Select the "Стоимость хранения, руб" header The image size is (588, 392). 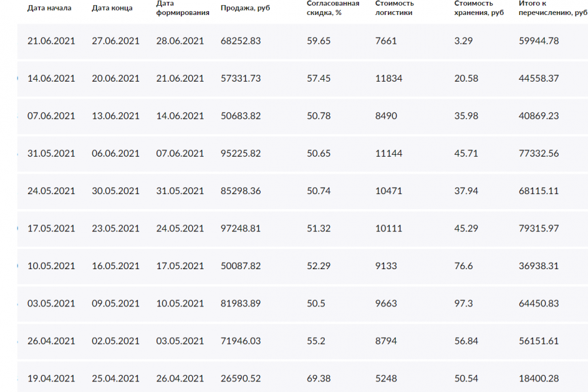coord(480,8)
